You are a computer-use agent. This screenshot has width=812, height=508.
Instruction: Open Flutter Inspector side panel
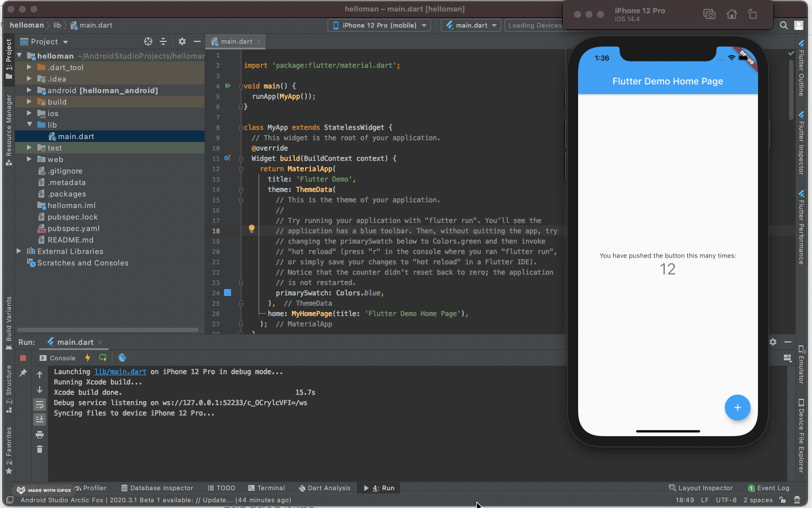(802, 144)
